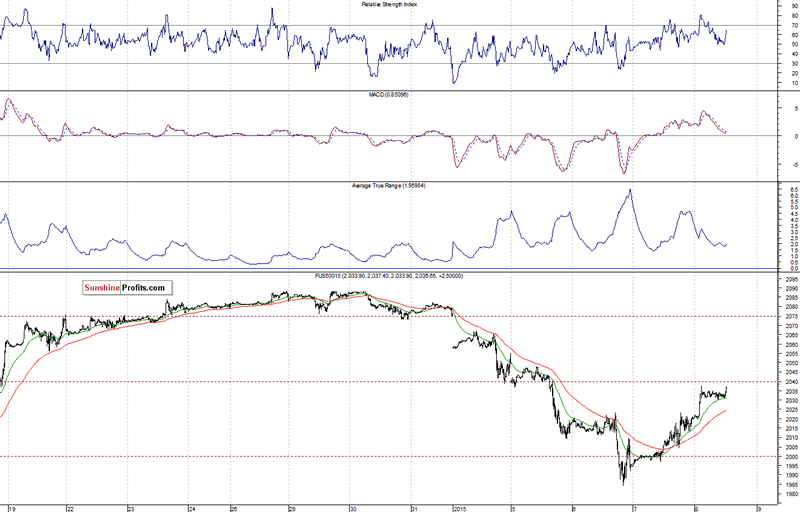Click the SunshineProfits.com logo
The image size is (800, 512).
pyautogui.click(x=127, y=287)
